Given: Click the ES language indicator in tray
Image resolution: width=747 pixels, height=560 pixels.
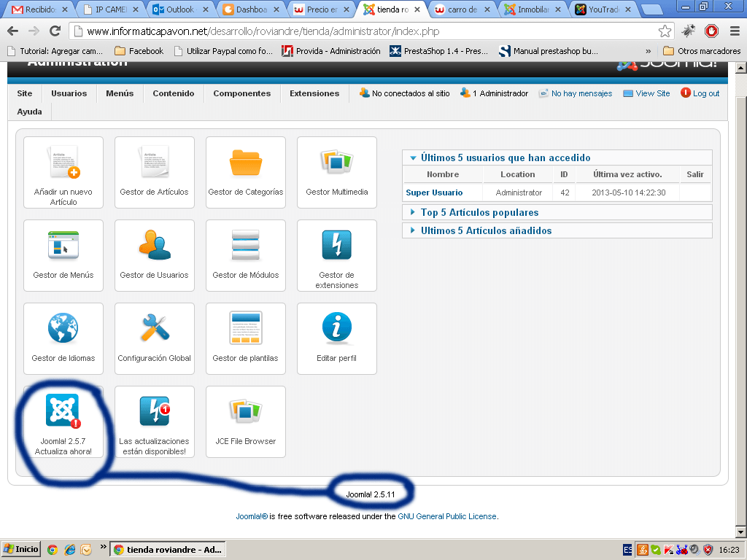Looking at the screenshot, I should pos(627,550).
